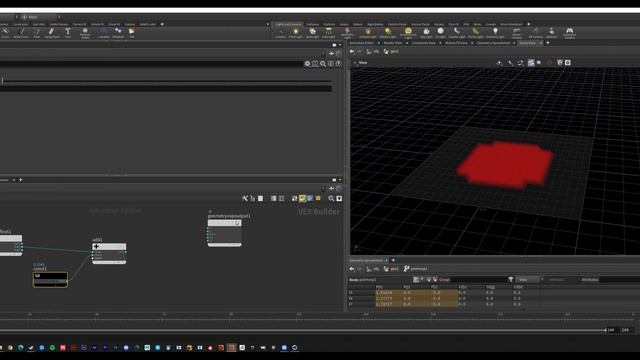This screenshot has width=640, height=360.
Task: Click the wrench tool in network editor toolbar
Action: (245, 198)
